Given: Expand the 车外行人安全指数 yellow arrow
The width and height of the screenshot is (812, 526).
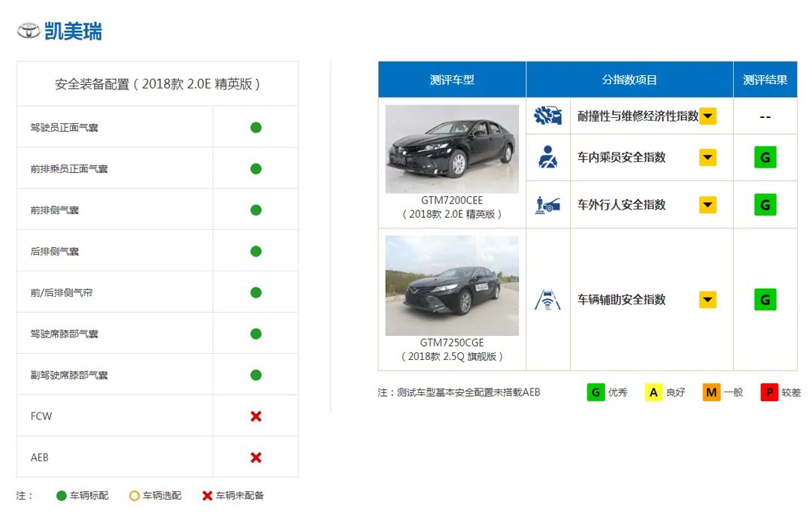Looking at the screenshot, I should pyautogui.click(x=708, y=205).
